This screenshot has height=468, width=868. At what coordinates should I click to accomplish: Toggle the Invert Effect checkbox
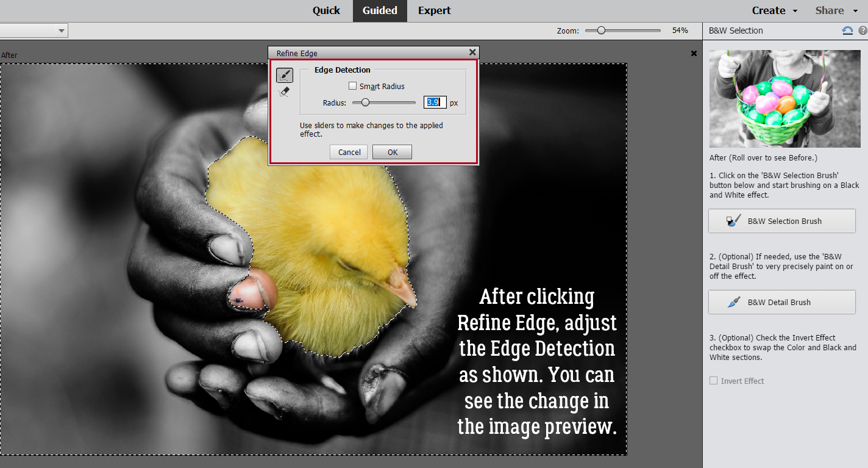point(713,381)
